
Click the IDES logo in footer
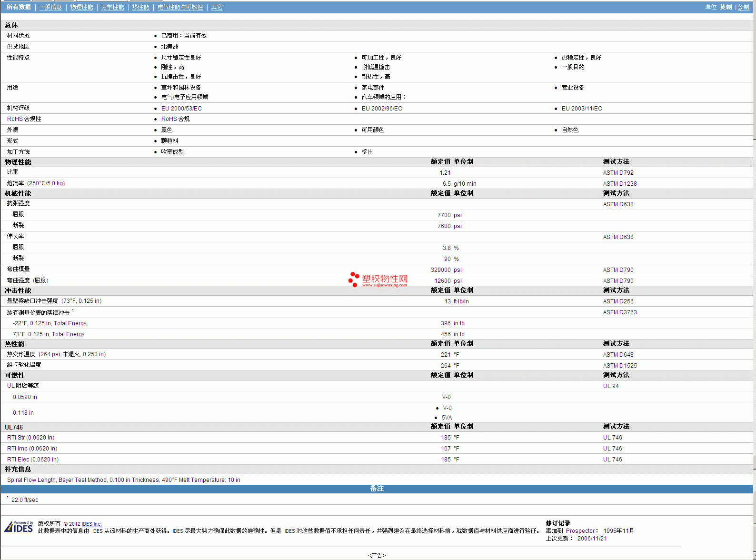(19, 527)
